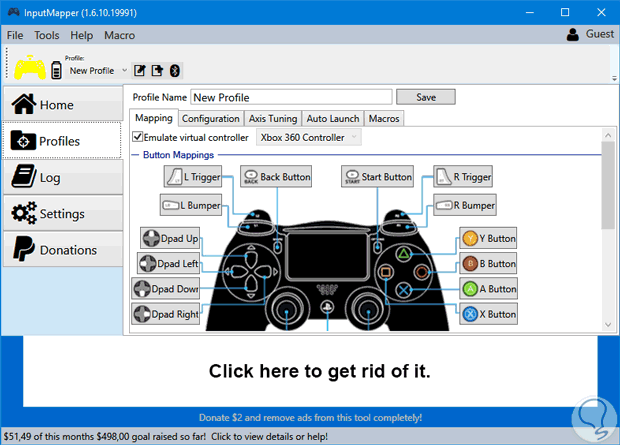Click the Save button
Viewport: 620px width, 445px height.
pyautogui.click(x=426, y=97)
